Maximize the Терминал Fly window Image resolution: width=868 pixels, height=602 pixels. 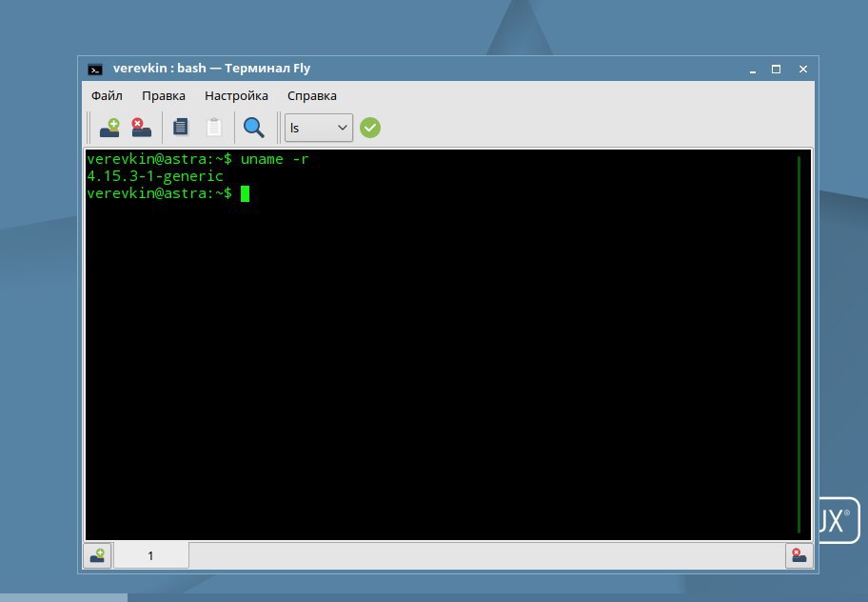776,70
